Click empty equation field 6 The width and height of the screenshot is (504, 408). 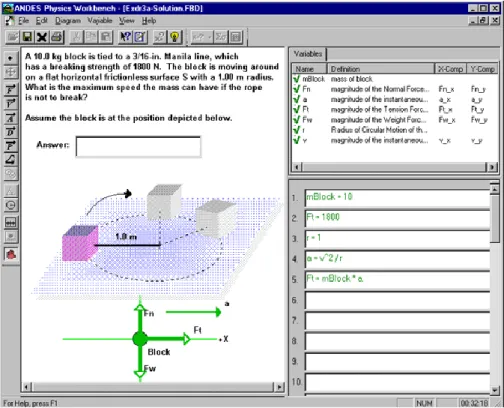(x=397, y=300)
